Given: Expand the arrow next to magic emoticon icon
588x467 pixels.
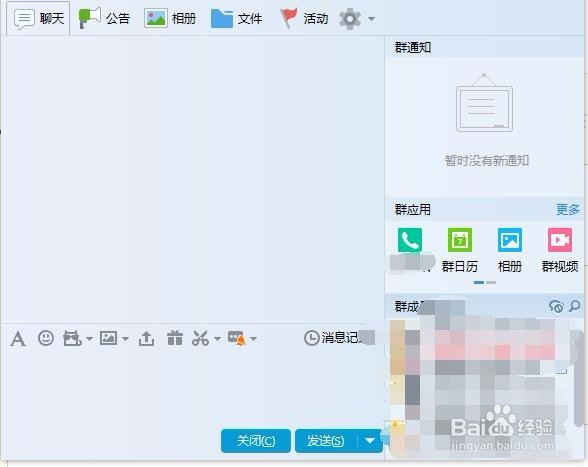Looking at the screenshot, I should pos(89,339).
